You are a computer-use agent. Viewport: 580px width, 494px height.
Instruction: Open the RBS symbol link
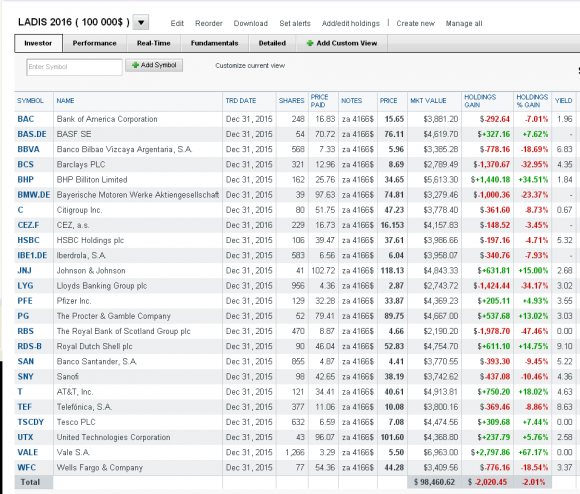tap(26, 331)
